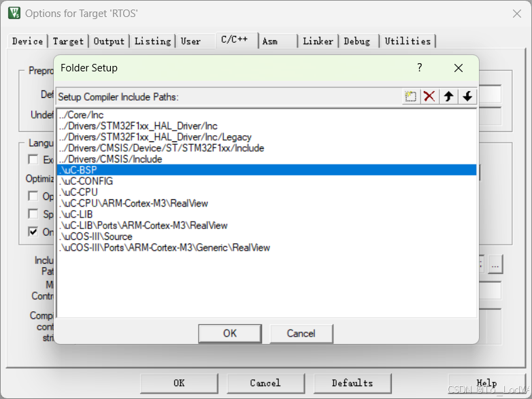Click the Keil uVision icon in title bar
The width and height of the screenshot is (532, 399).
coord(14,13)
